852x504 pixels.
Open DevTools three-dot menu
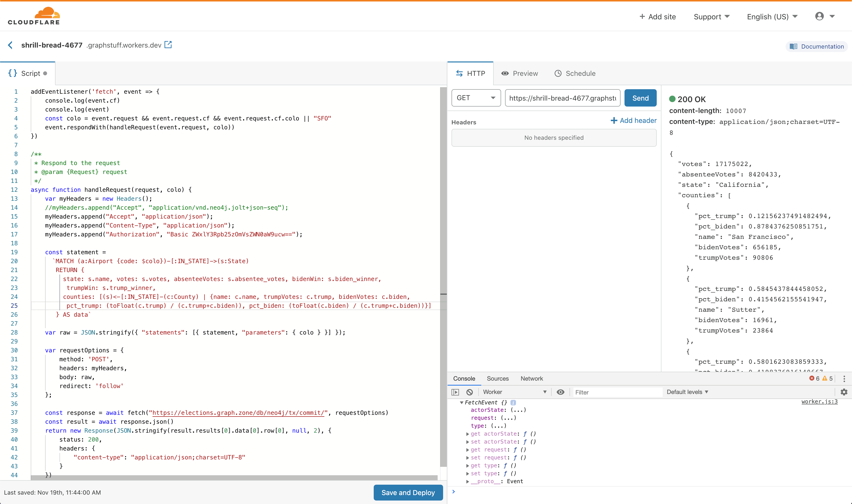pos(844,378)
